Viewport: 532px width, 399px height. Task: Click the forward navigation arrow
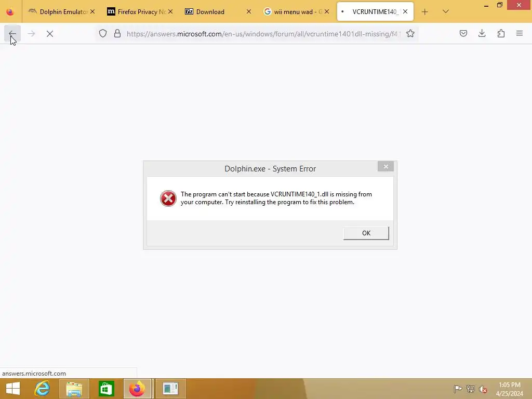click(x=31, y=34)
